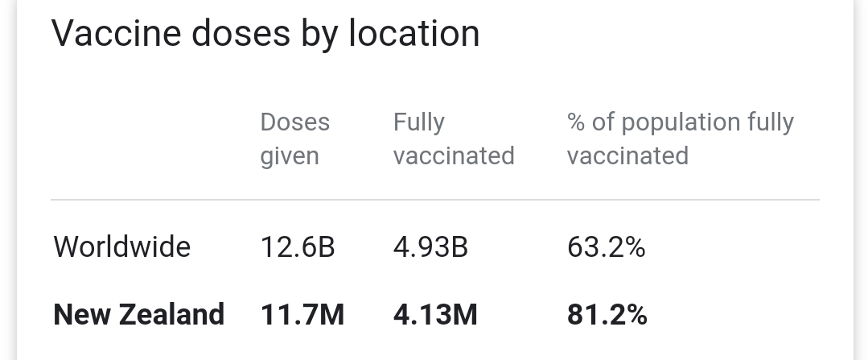Click the word 'given' in header
The width and height of the screenshot is (868, 360).
click(290, 156)
